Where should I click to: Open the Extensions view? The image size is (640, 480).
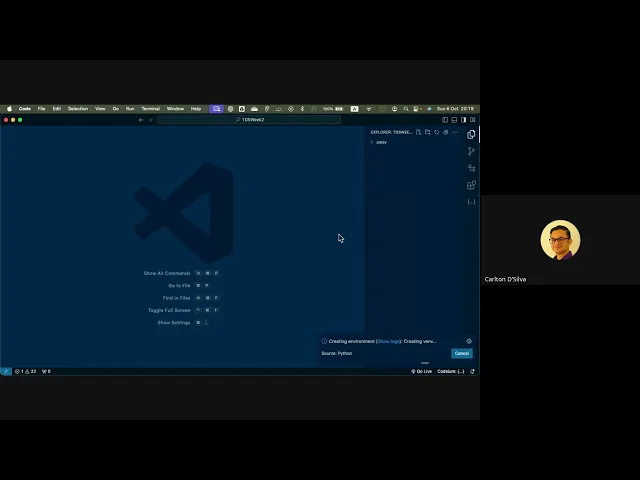[471, 185]
